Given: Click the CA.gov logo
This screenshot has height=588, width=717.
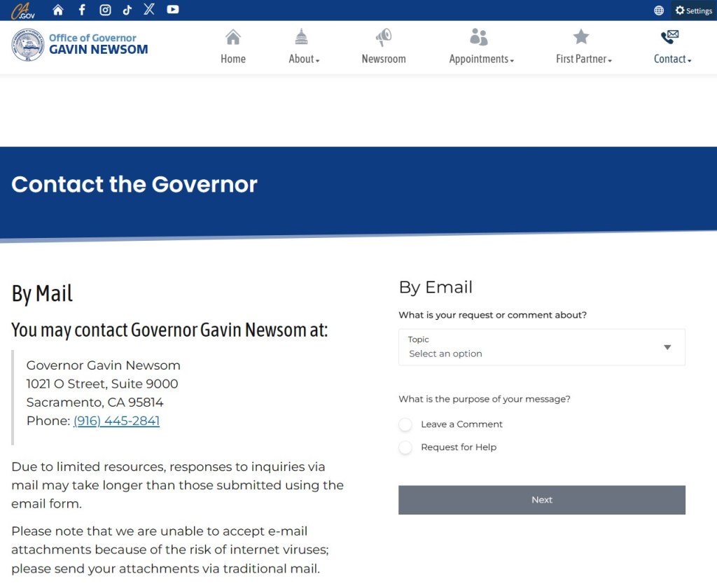Looking at the screenshot, I should 22,10.
